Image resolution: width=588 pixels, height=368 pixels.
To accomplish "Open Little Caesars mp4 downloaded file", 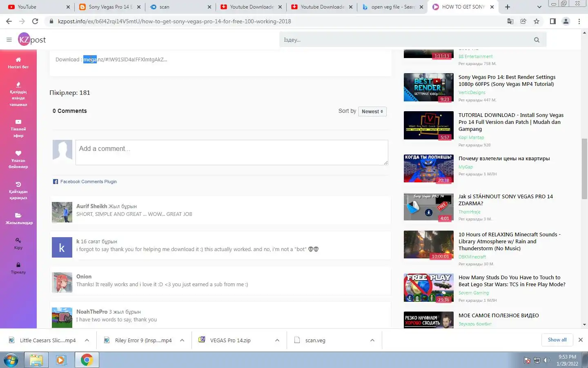I will pyautogui.click(x=48, y=340).
